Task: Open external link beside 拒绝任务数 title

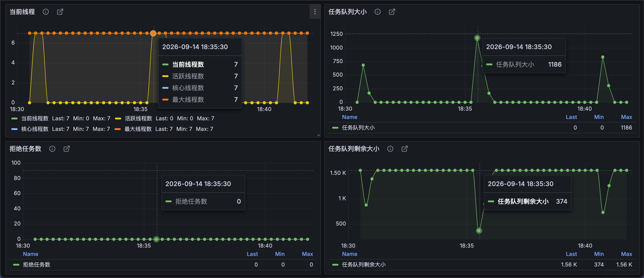Action: coord(66,149)
